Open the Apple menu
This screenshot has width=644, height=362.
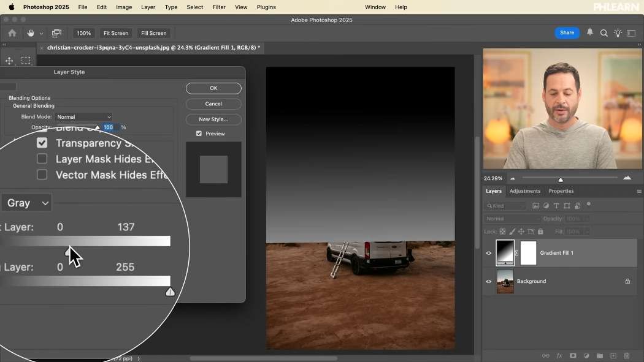tap(12, 7)
